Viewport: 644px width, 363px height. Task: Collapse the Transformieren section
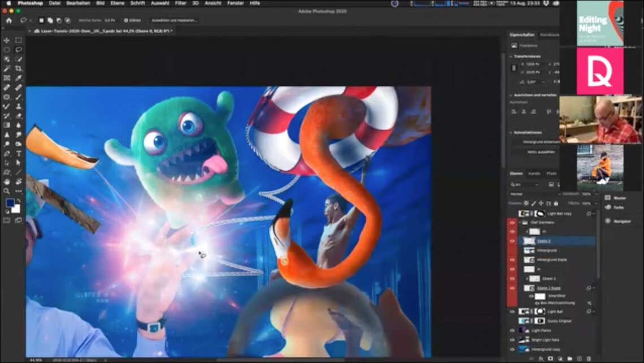coord(511,56)
